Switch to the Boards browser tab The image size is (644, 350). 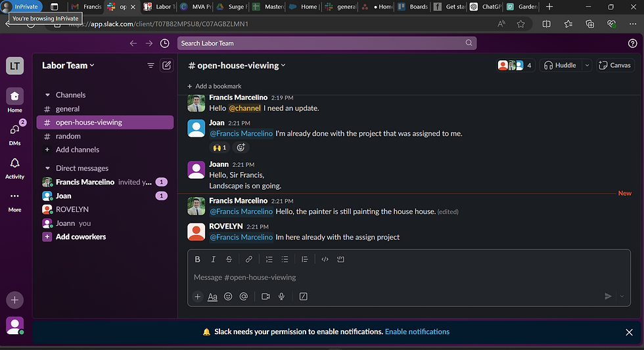pos(413,7)
